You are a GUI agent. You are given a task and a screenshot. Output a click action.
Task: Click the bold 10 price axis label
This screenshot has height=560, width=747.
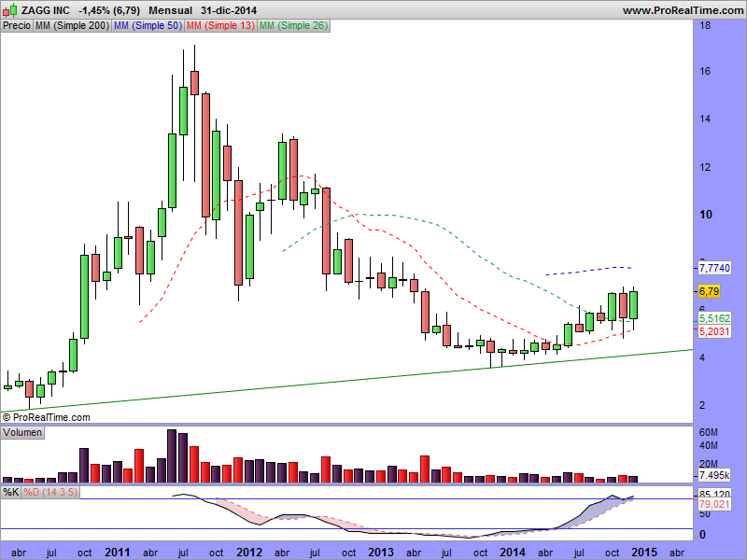(706, 215)
